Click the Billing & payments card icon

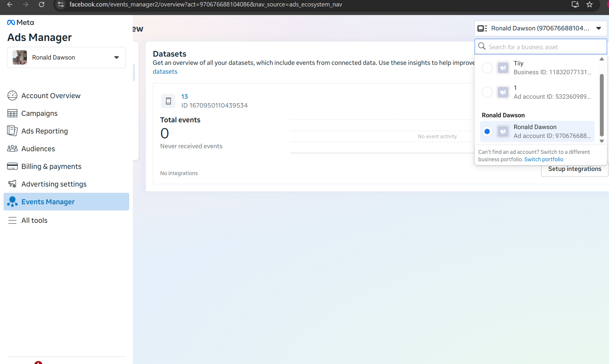[x=12, y=166]
